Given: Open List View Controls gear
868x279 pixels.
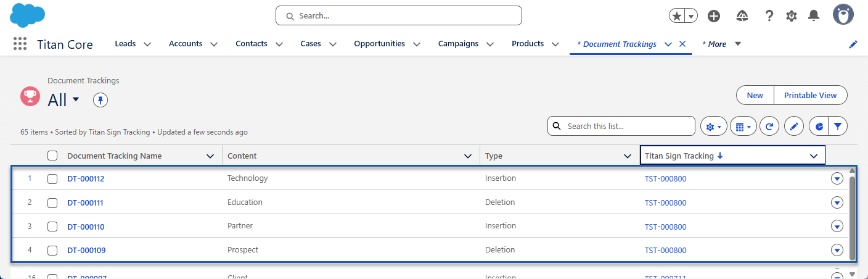Looking at the screenshot, I should click(x=714, y=127).
